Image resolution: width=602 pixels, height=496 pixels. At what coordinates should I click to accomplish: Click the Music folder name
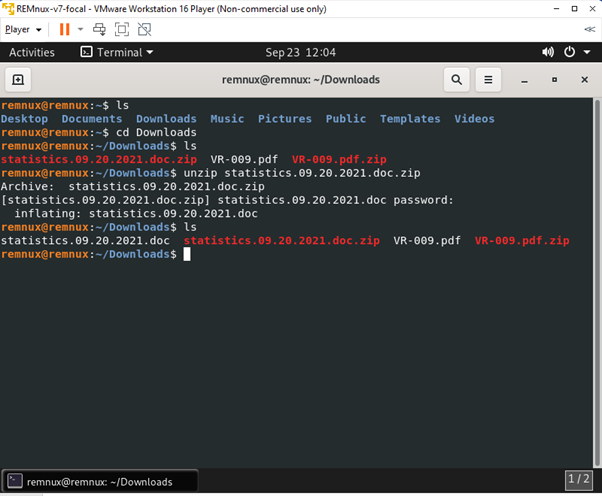pyautogui.click(x=227, y=119)
